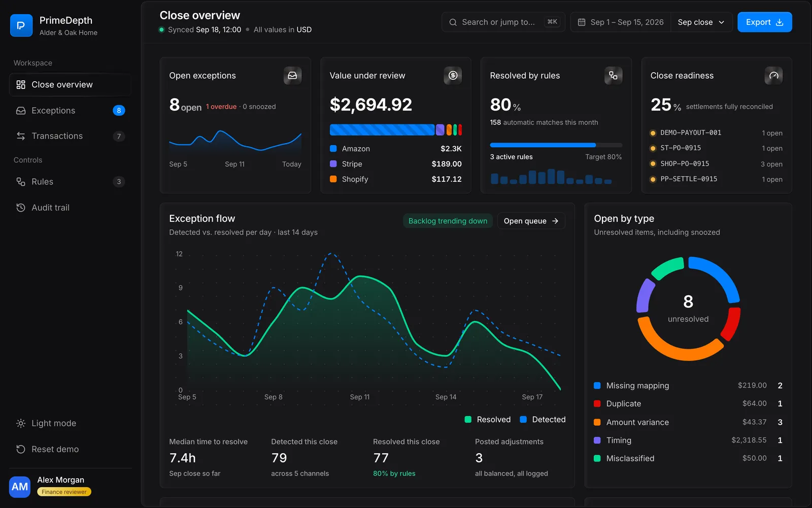Click the Resolved by rules progress bar
Viewport: 812px width, 508px height.
coord(556,145)
